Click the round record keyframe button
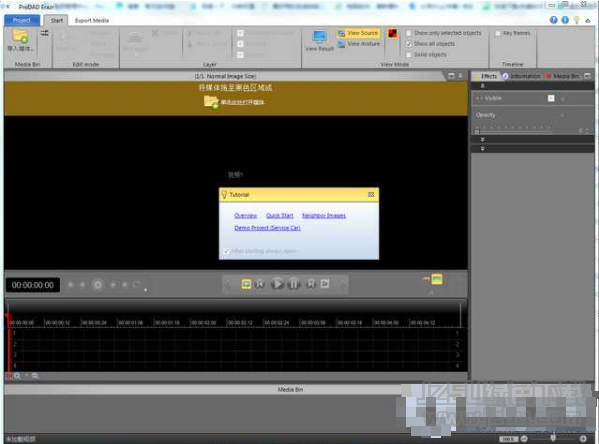Image resolution: width=599 pixels, height=444 pixels. [x=97, y=285]
